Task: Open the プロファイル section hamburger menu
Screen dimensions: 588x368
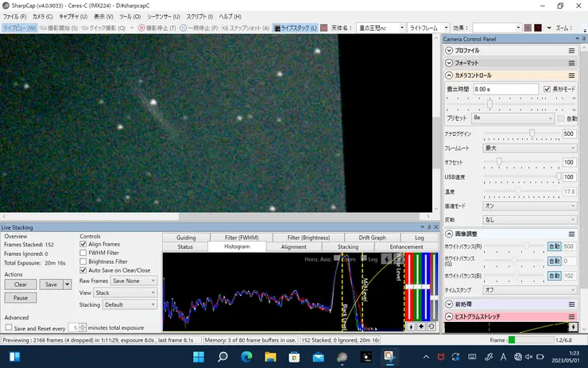Action: pos(571,51)
